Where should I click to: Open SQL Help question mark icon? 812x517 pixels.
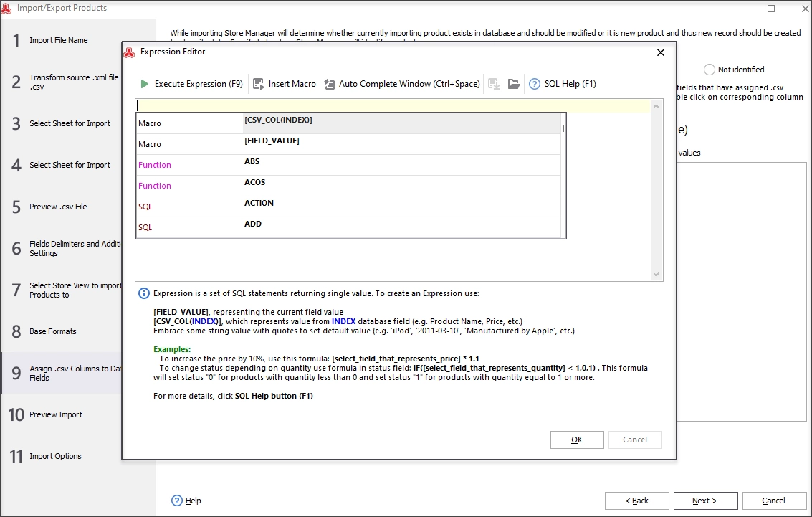point(535,84)
